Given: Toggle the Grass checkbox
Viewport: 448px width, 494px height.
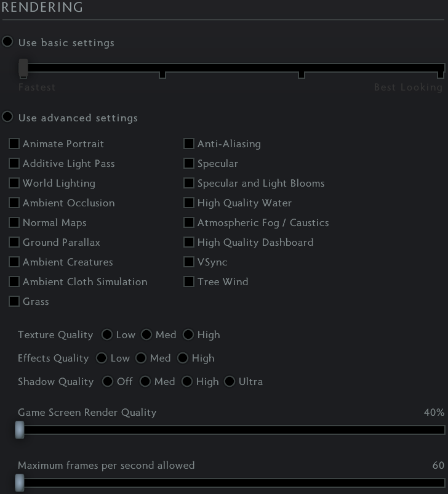Looking at the screenshot, I should [14, 302].
